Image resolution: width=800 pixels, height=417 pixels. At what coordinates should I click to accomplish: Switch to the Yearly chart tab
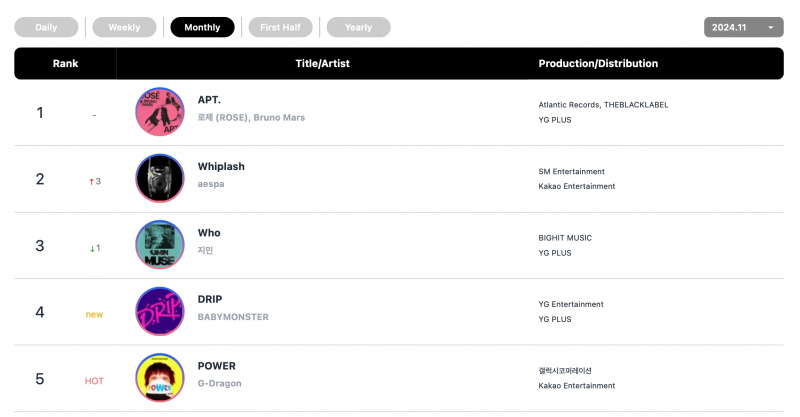click(x=359, y=28)
